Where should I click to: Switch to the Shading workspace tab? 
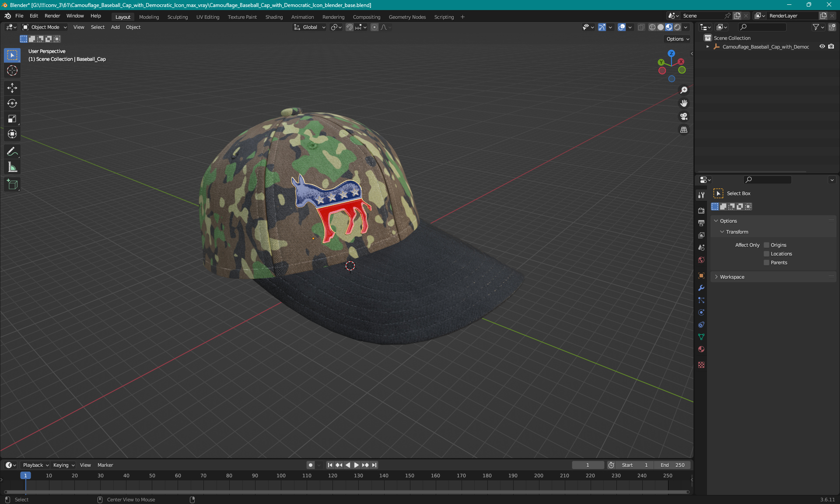[x=274, y=17]
